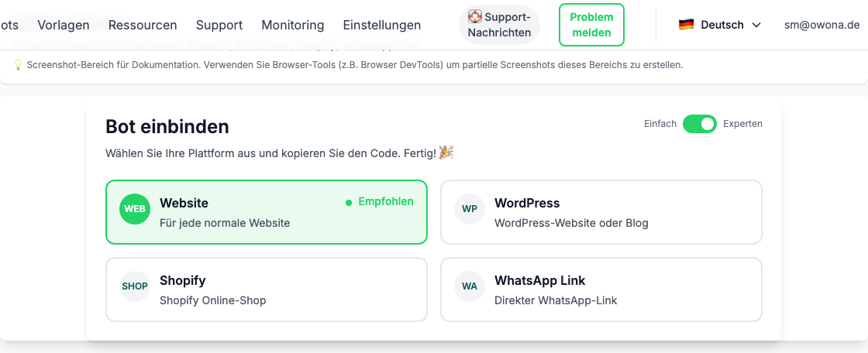The width and height of the screenshot is (868, 353).
Task: Select the Website platform card
Action: (266, 212)
